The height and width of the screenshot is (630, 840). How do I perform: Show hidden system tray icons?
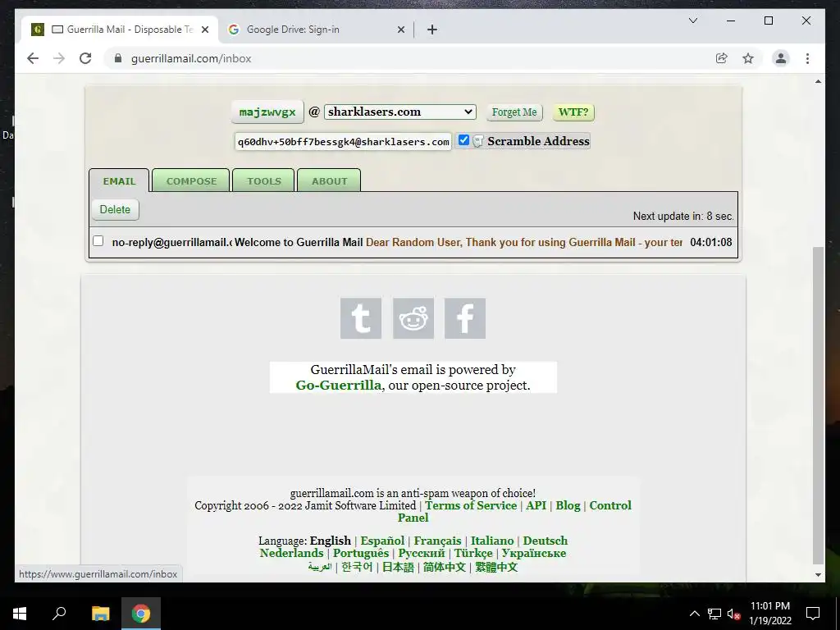[694, 614]
